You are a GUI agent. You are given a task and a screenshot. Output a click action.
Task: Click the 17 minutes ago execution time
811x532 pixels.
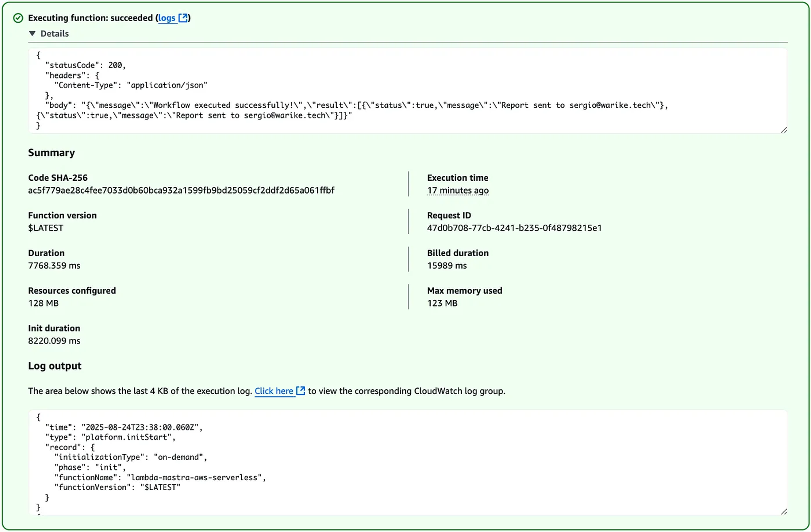[457, 190]
